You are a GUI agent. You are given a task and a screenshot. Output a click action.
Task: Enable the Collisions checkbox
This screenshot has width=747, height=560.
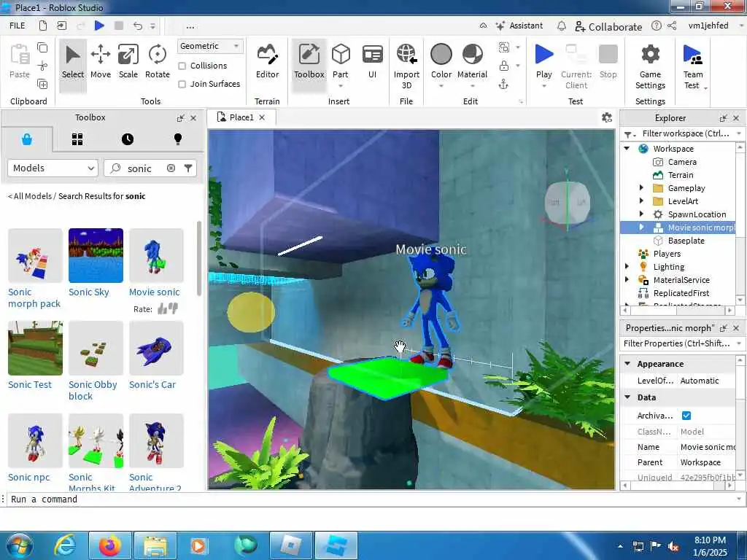click(x=182, y=66)
